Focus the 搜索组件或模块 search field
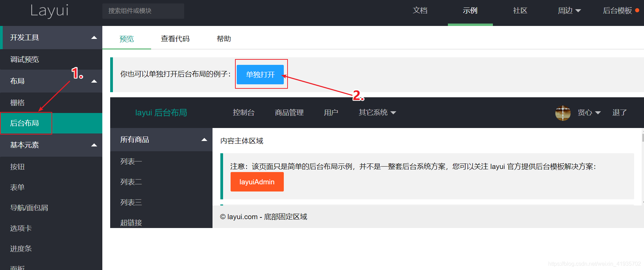The height and width of the screenshot is (270, 644). tap(143, 11)
